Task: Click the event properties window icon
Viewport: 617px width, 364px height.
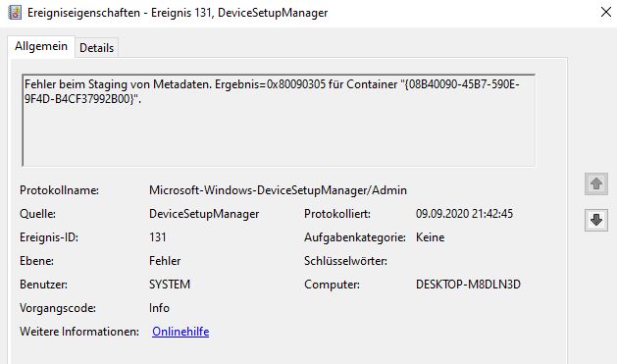Action: click(15, 12)
